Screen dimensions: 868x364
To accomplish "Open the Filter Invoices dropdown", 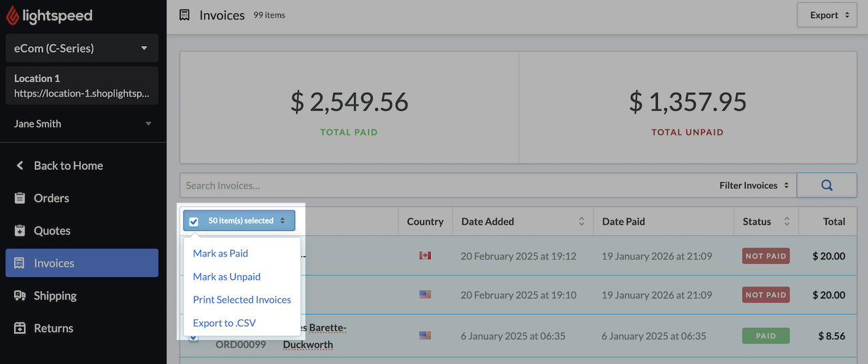I will 754,186.
